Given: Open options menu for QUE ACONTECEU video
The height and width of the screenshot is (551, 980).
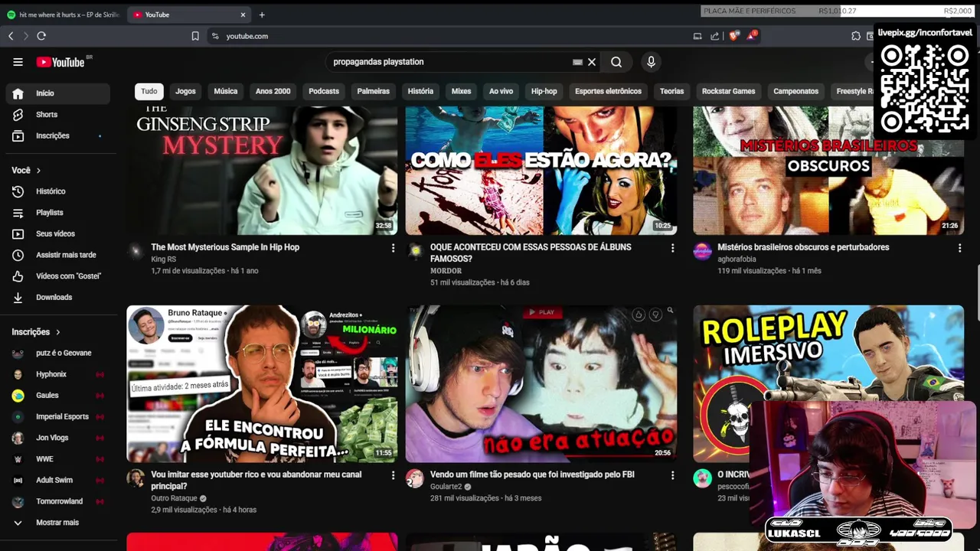Looking at the screenshot, I should 672,248.
